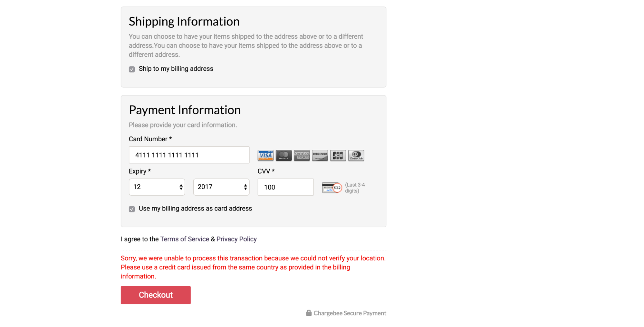Image resolution: width=644 pixels, height=327 pixels.
Task: Focus the Card Number input field
Action: (189, 155)
